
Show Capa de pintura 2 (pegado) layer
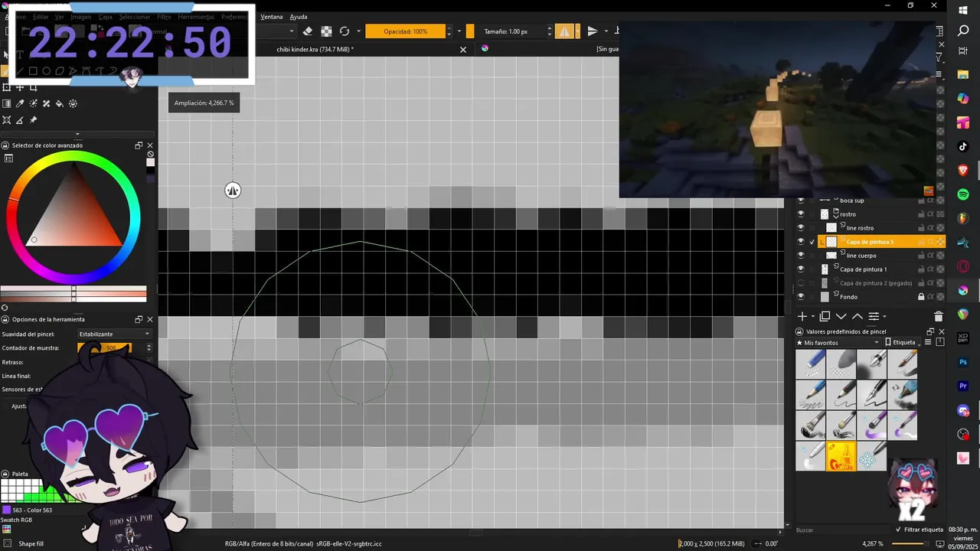801,283
